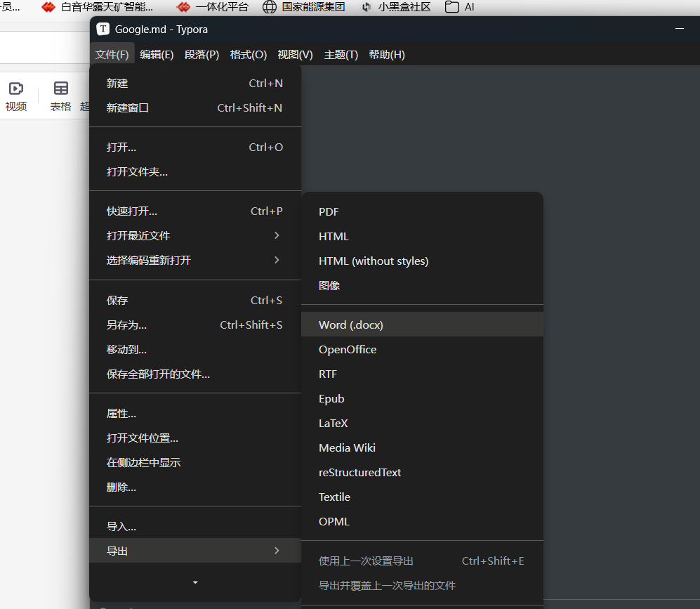Screen dimensions: 700x609
Task: Export as Epub
Action: [423, 398]
